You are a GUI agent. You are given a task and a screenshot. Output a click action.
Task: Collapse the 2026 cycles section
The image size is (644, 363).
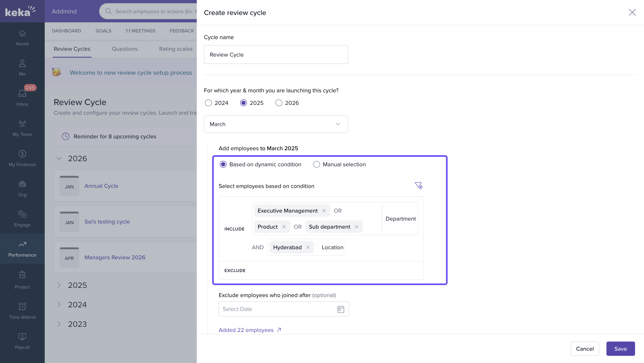(x=59, y=158)
